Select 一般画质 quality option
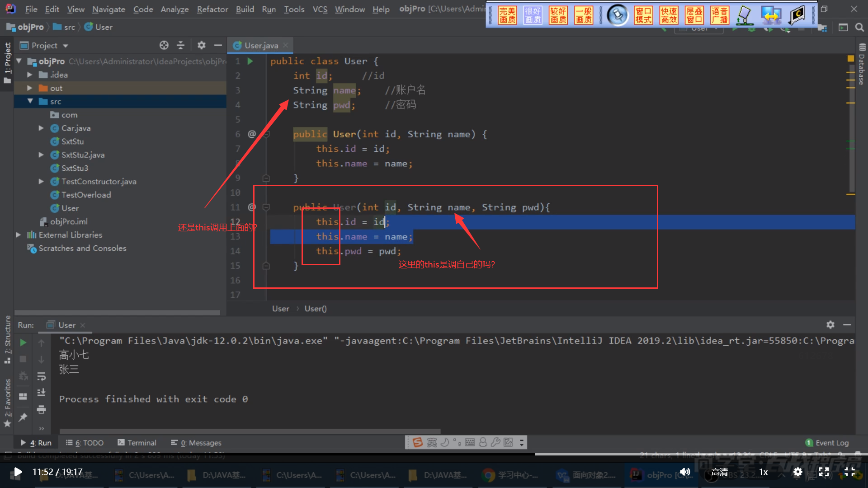 [x=584, y=15]
